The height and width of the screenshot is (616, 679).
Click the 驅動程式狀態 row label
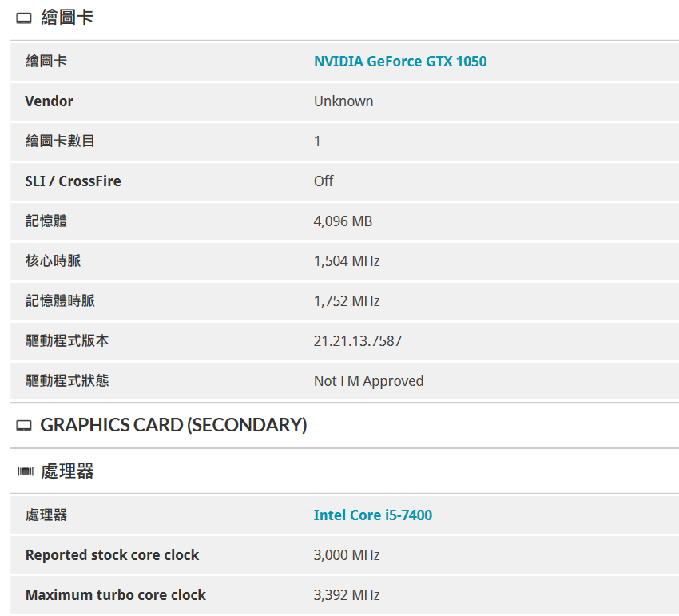tap(66, 381)
